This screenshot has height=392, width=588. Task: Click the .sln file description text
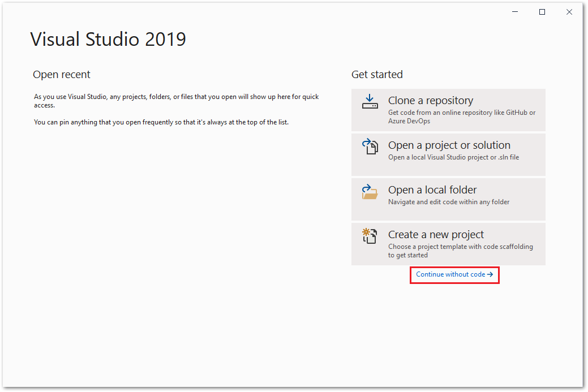click(x=453, y=157)
